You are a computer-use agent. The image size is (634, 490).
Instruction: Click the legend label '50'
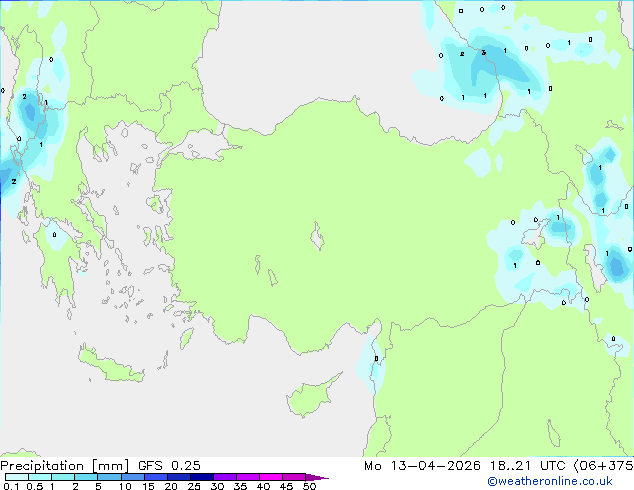309,486
